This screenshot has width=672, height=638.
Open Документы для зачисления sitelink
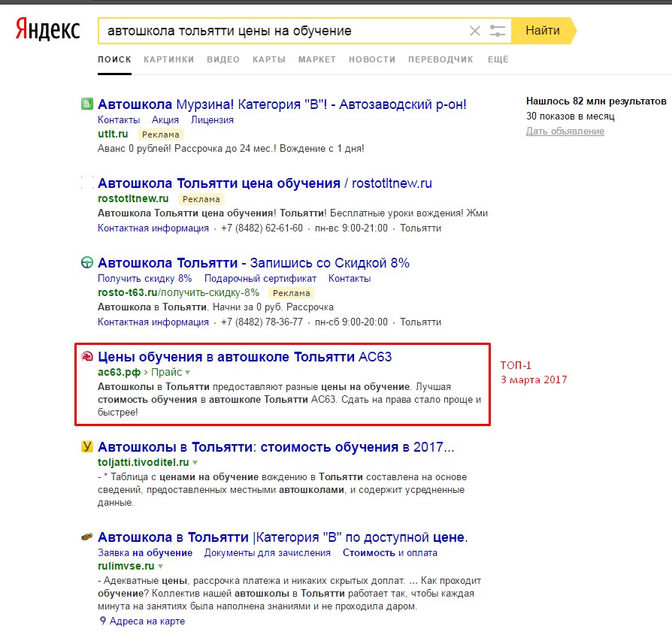[268, 553]
